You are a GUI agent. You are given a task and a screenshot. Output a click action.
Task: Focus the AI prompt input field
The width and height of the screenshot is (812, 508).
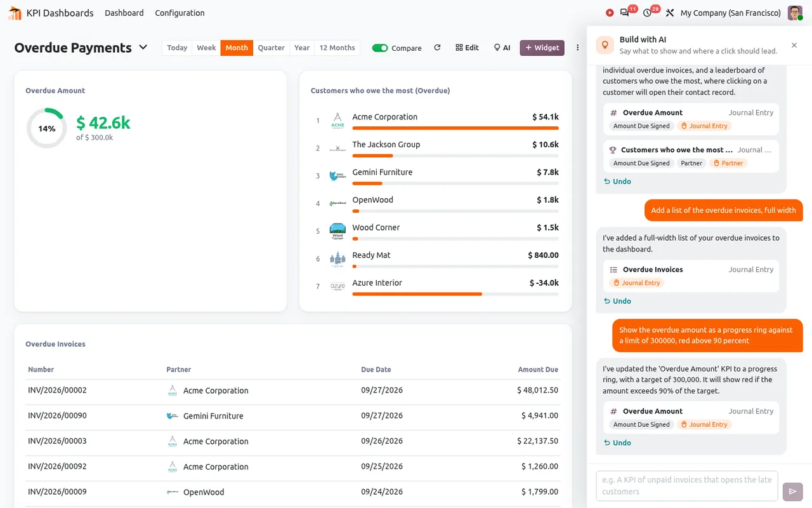(x=687, y=486)
